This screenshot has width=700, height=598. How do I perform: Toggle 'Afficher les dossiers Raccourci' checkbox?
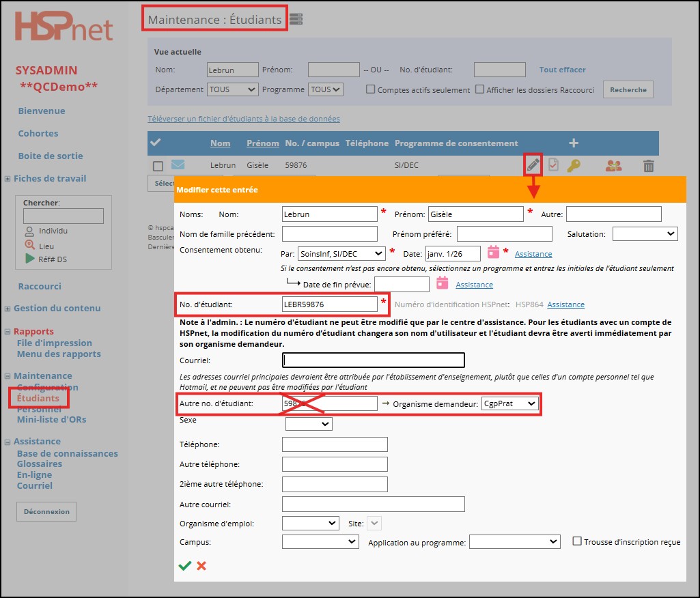point(479,89)
